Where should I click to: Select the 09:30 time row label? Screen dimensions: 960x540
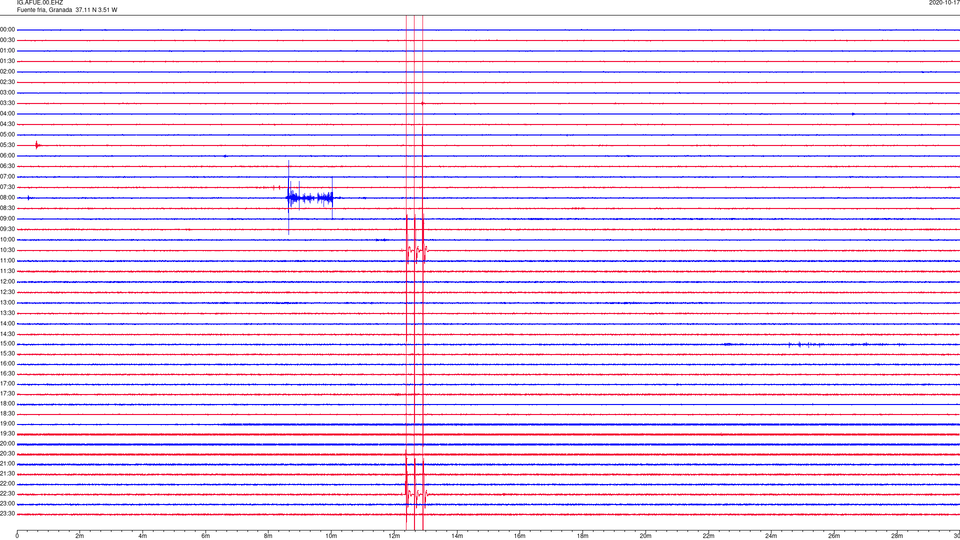pos(7,229)
